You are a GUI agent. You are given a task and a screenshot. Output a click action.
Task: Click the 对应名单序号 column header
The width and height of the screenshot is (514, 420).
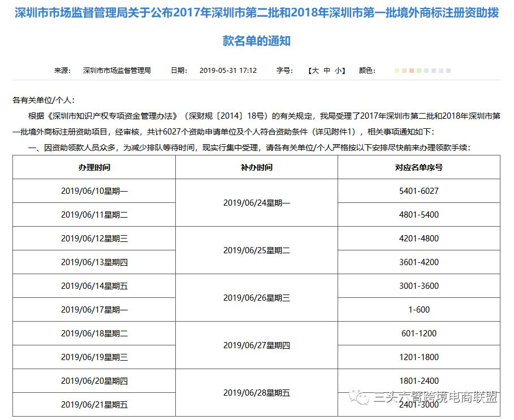[x=418, y=167]
